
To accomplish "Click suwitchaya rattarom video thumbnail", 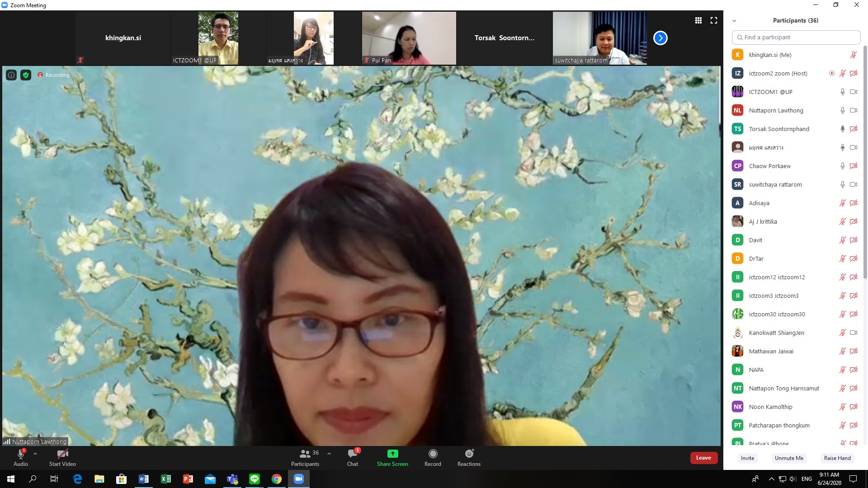I will click(600, 38).
